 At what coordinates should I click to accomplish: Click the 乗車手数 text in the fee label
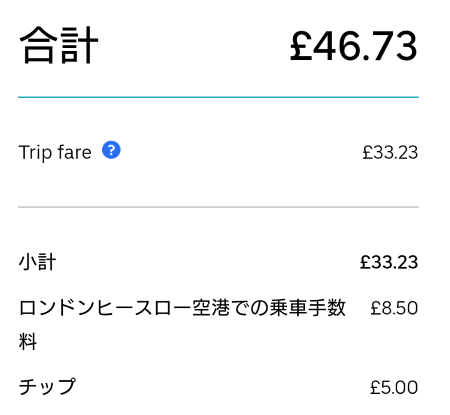(307, 308)
